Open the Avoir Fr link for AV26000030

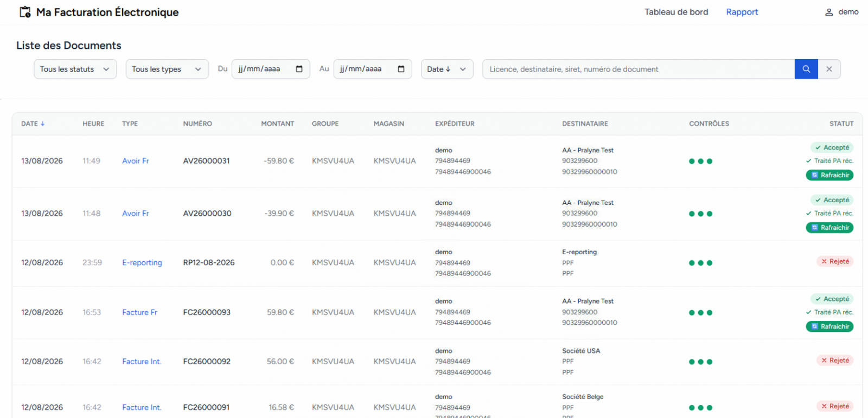[x=135, y=214]
